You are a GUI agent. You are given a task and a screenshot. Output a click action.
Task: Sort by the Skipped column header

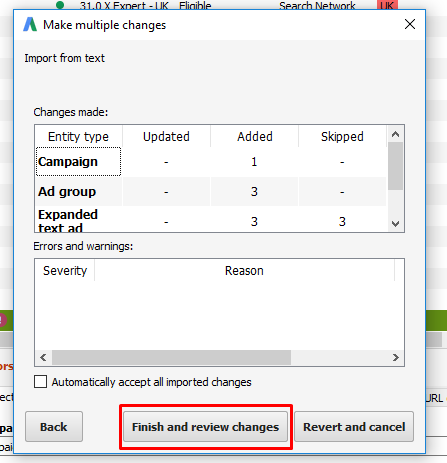point(342,136)
